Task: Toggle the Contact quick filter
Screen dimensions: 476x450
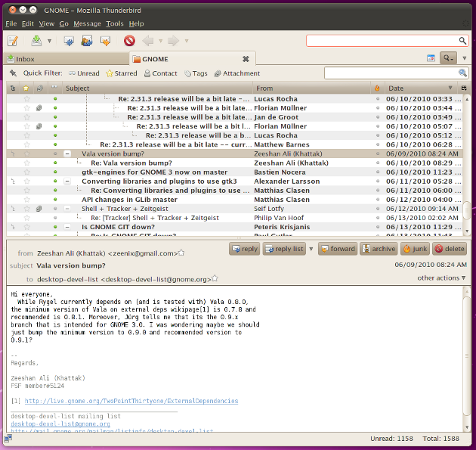Action: [x=160, y=73]
